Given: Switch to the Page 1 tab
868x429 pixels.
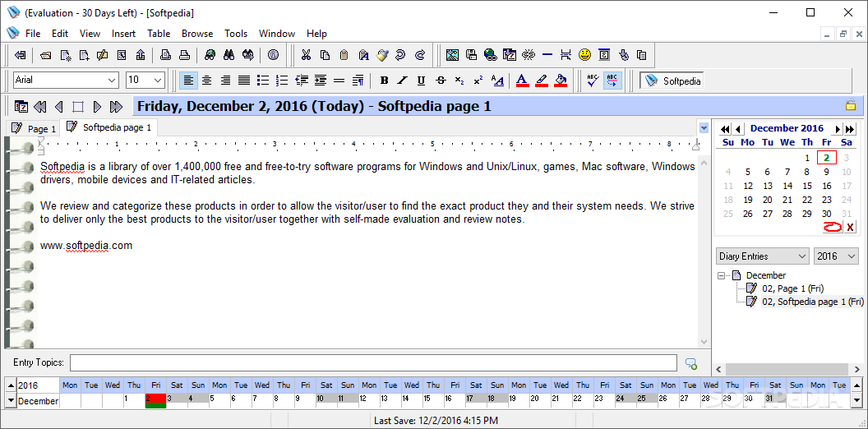Looking at the screenshot, I should (x=34, y=128).
